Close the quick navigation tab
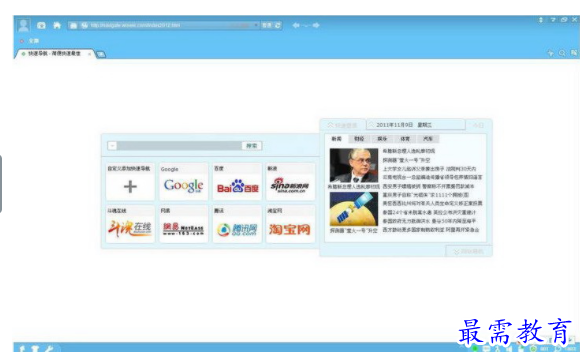The image size is (580, 363). pyautogui.click(x=89, y=54)
